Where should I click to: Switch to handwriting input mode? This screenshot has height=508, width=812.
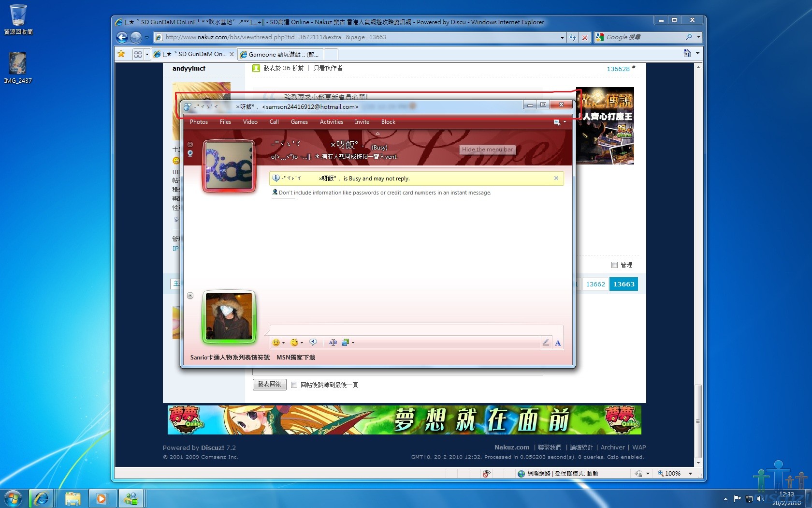pyautogui.click(x=546, y=343)
